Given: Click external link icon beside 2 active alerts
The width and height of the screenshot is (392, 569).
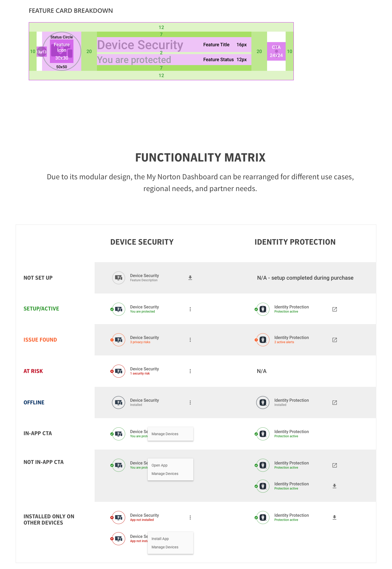Looking at the screenshot, I should tap(335, 340).
